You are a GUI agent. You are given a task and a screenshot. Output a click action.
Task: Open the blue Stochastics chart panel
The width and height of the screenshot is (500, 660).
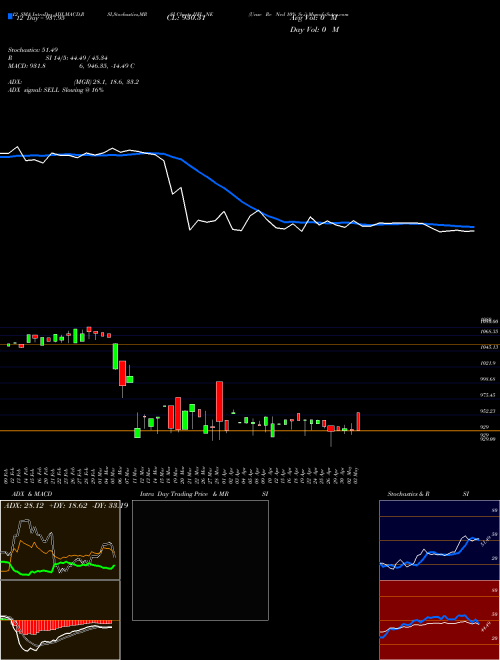[x=439, y=540]
